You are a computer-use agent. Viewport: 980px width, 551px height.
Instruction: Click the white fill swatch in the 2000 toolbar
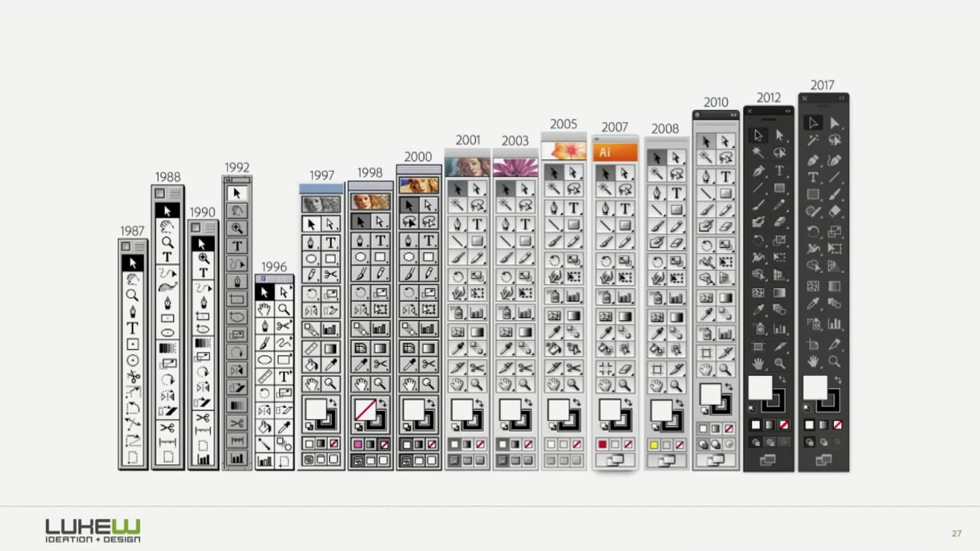(413, 408)
